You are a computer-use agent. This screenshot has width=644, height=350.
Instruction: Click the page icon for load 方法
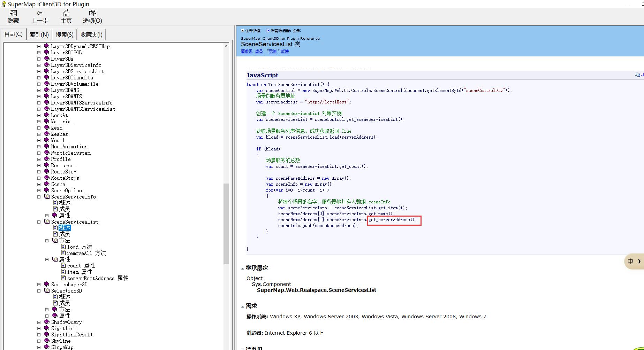click(x=63, y=247)
